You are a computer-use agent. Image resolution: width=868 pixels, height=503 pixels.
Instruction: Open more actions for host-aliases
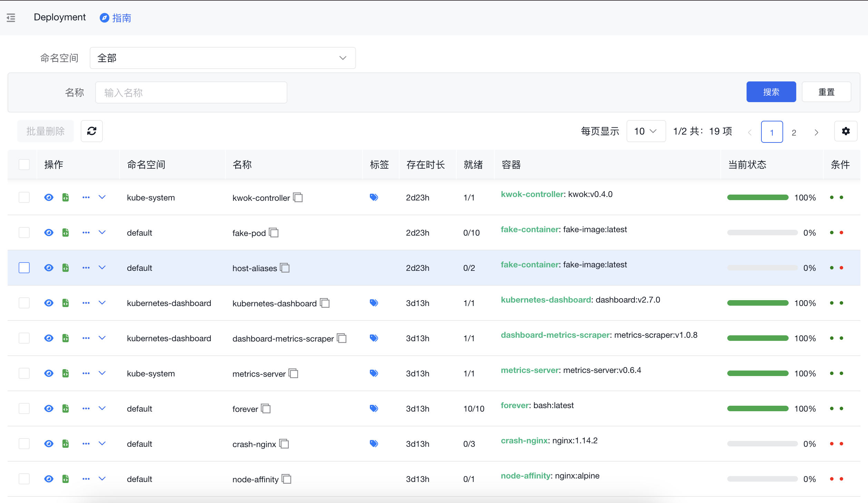(x=86, y=268)
